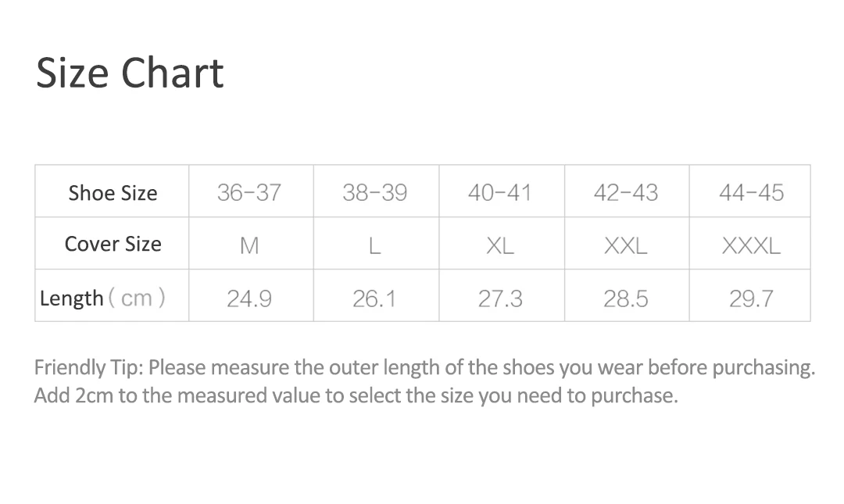Select the Cover Size row header

pyautogui.click(x=113, y=244)
